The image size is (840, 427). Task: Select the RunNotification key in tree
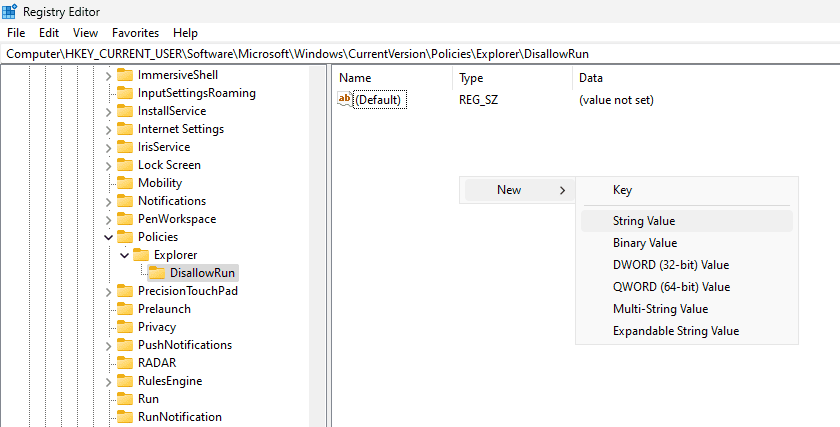pos(179,417)
